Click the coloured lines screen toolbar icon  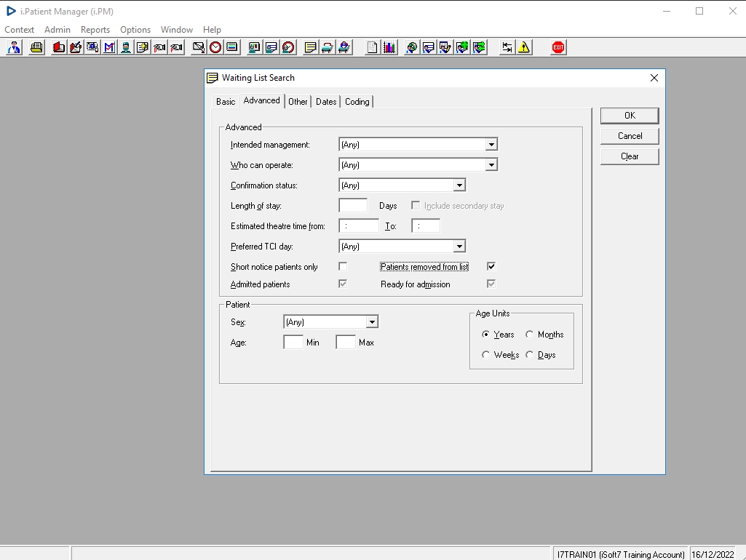[x=232, y=47]
